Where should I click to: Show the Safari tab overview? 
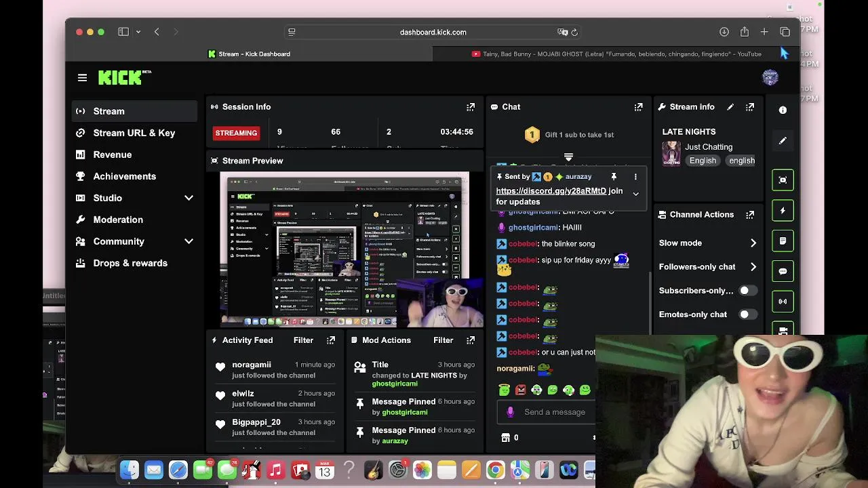[x=785, y=32]
